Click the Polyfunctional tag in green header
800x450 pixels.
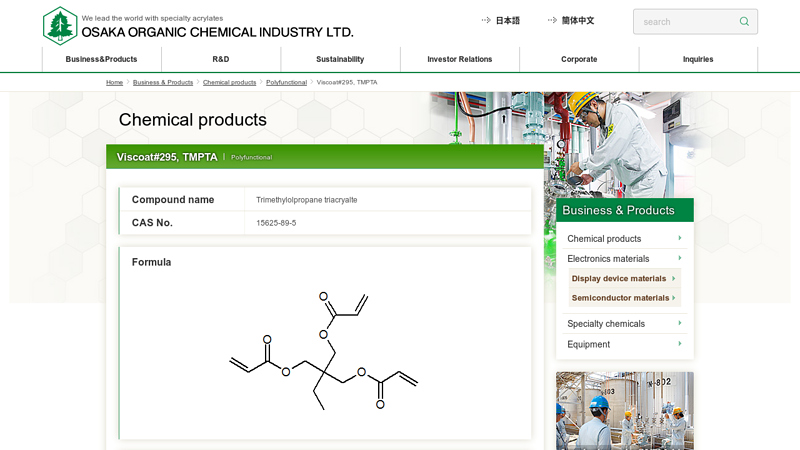(252, 157)
